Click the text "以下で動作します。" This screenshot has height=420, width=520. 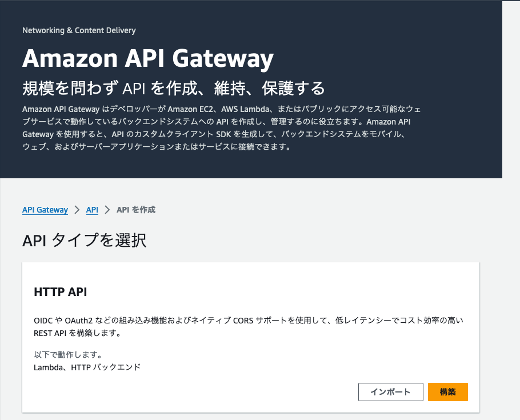click(x=68, y=355)
